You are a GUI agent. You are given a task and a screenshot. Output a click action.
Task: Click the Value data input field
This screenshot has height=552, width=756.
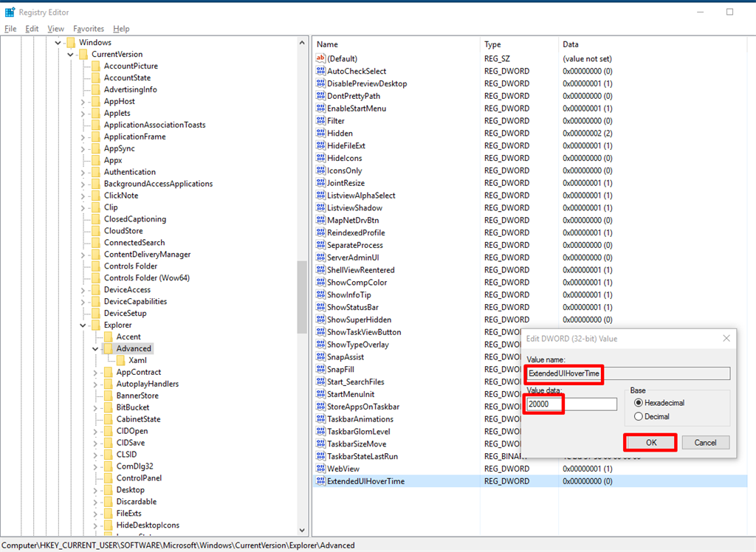571,404
